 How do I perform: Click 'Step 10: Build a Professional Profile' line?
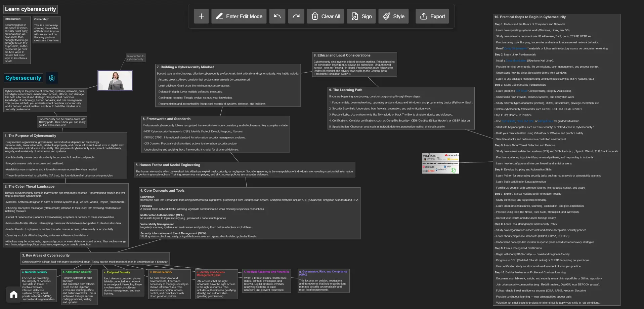530,272
